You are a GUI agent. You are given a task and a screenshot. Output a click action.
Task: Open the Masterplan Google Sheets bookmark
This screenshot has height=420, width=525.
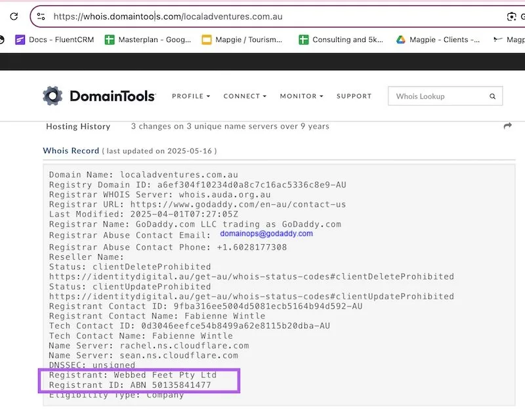(x=147, y=39)
